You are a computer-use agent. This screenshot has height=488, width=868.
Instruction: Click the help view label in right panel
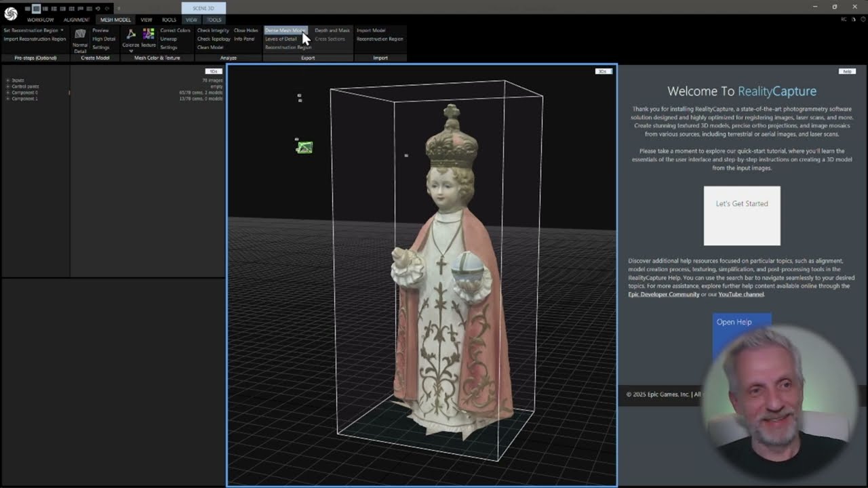pyautogui.click(x=846, y=71)
